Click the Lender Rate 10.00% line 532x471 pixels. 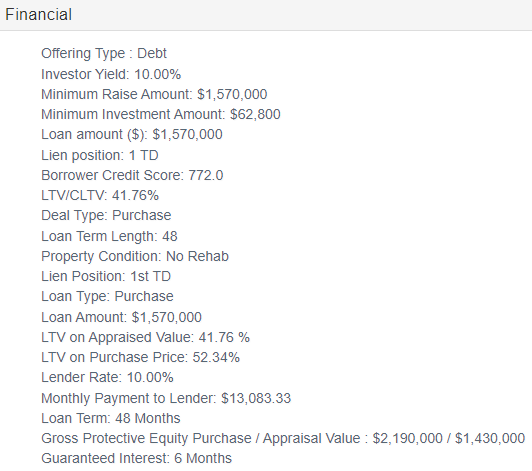pyautogui.click(x=107, y=377)
